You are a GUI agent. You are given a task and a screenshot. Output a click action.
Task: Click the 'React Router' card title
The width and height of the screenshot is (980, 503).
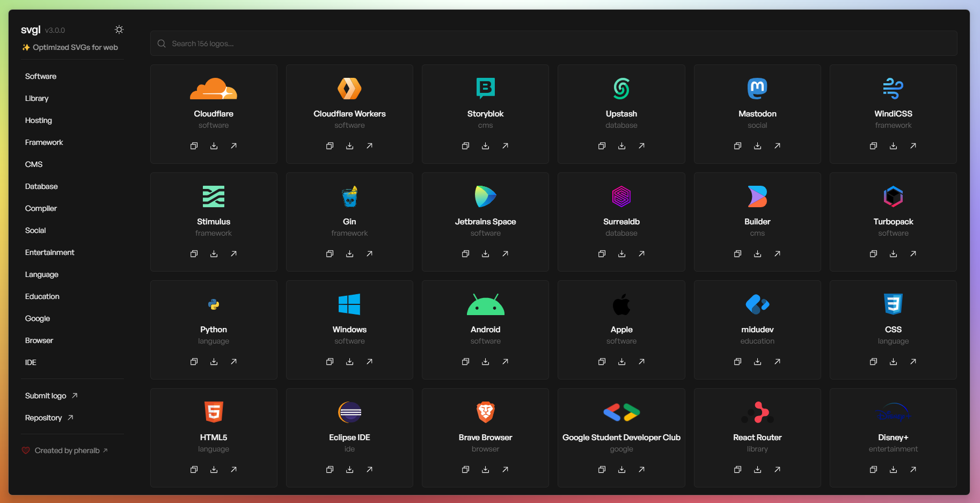click(757, 438)
